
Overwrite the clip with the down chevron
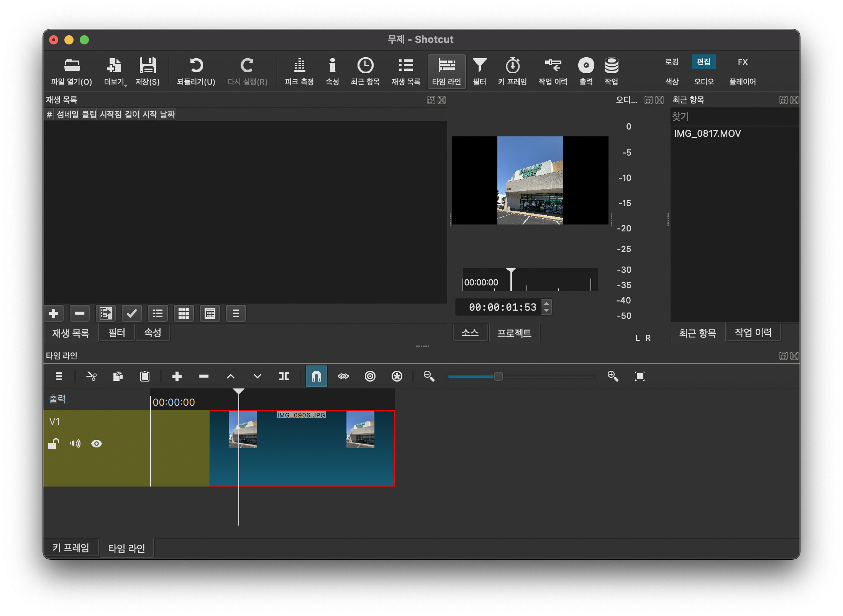[257, 376]
